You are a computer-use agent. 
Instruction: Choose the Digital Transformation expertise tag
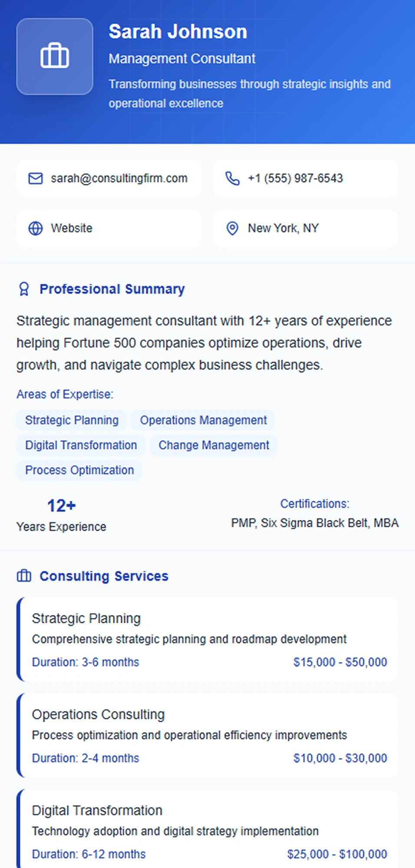point(81,445)
